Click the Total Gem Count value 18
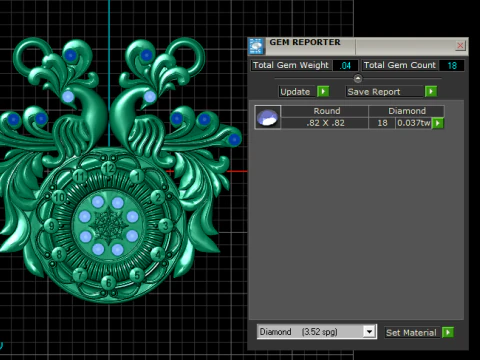This screenshot has width=480, height=360. [x=452, y=65]
